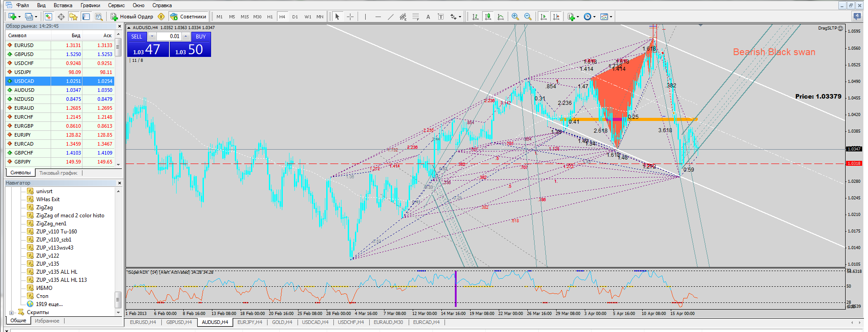Switch to EURUSD,H4 chart tab

[x=143, y=322]
